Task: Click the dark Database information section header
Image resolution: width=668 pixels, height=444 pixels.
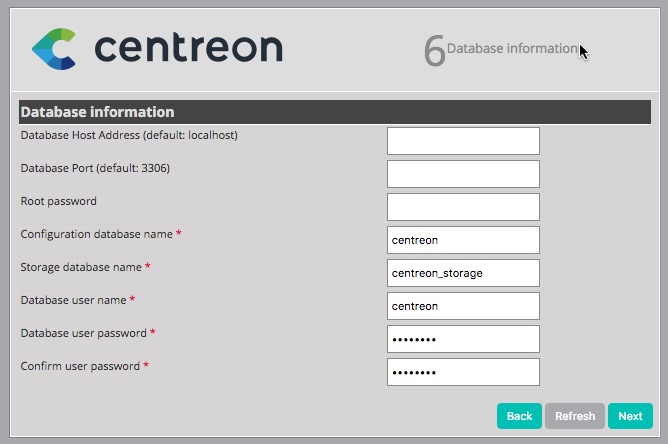Action: [335, 112]
